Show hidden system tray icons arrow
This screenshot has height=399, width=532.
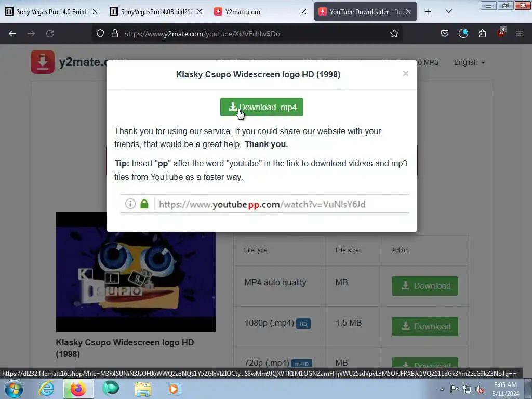pyautogui.click(x=442, y=389)
